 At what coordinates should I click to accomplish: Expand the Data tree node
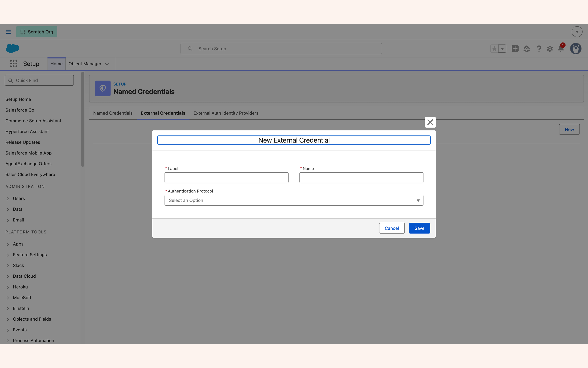coord(8,209)
